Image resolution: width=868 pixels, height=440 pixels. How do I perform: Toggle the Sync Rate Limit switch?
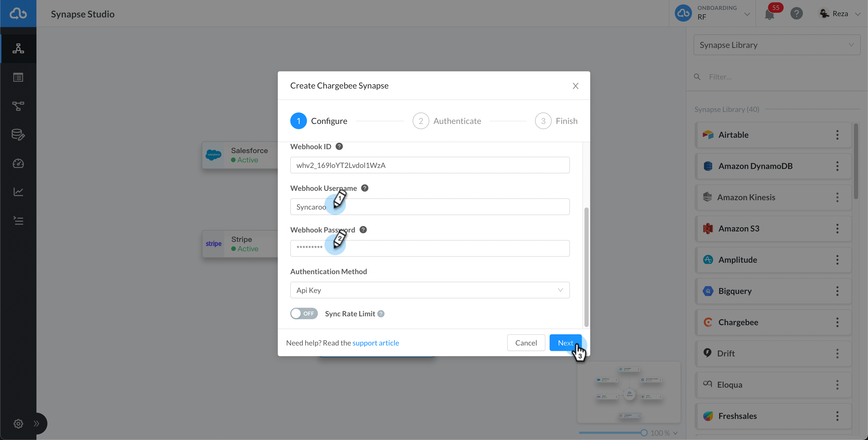coord(304,313)
